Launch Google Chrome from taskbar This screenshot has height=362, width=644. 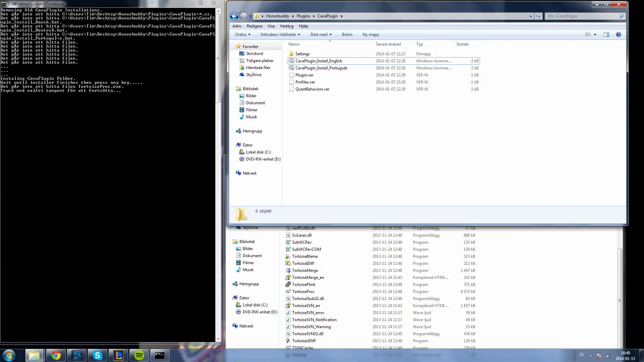pyautogui.click(x=56, y=355)
